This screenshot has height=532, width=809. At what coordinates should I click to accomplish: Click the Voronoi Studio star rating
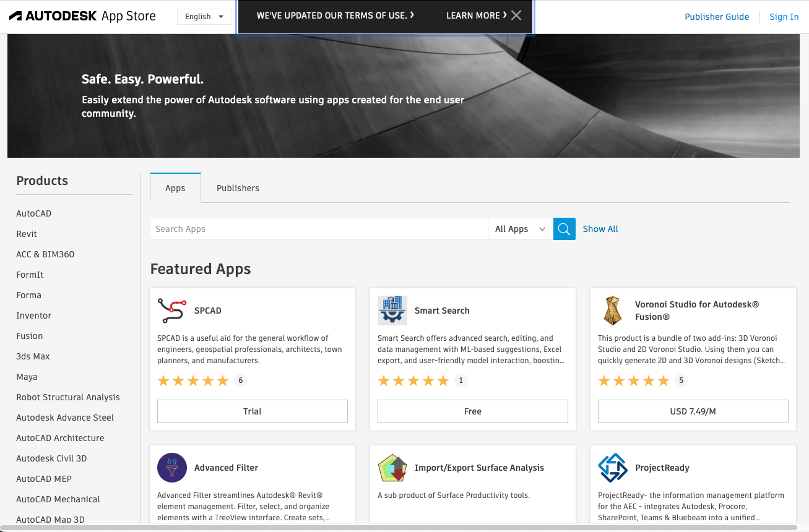[634, 380]
